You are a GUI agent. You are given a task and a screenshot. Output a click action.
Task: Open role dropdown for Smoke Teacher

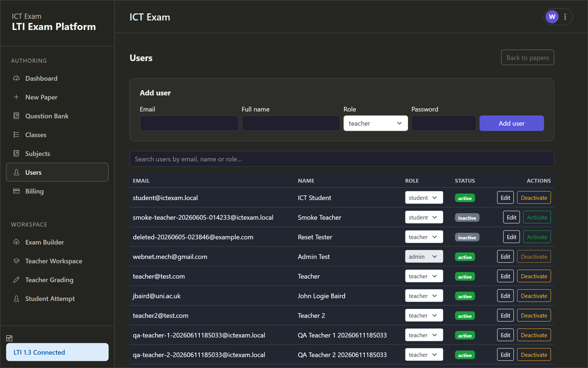coord(424,217)
